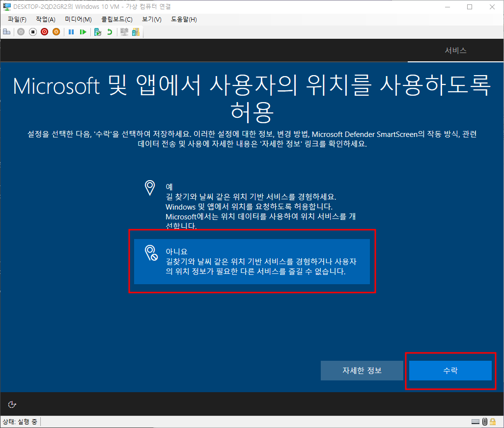Click the 상태: 실행 중 status text
504x428 pixels.
(x=20, y=422)
